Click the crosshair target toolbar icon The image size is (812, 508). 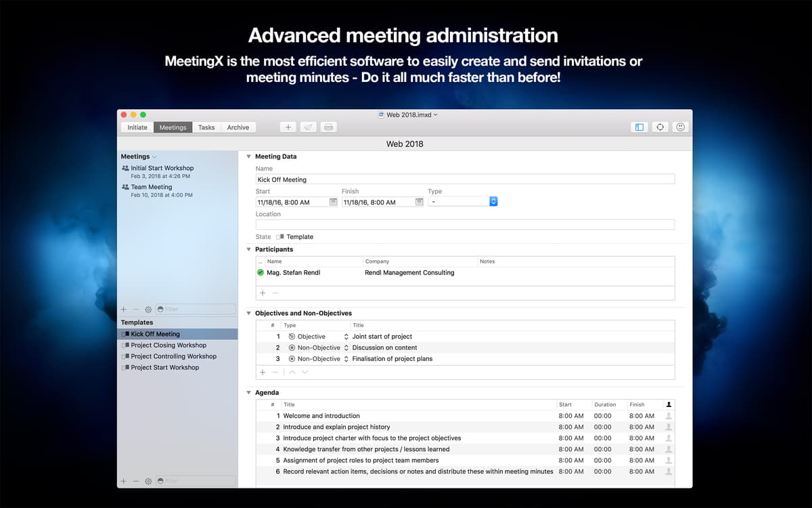660,127
